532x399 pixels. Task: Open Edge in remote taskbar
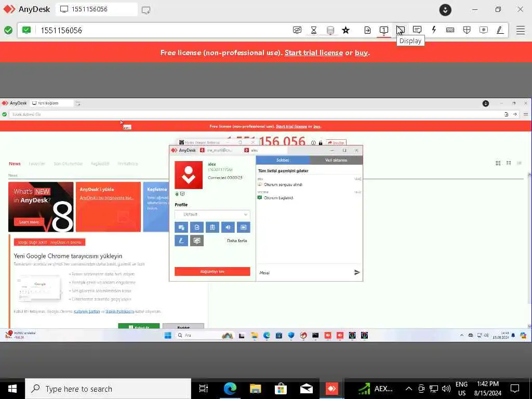(x=267, y=336)
